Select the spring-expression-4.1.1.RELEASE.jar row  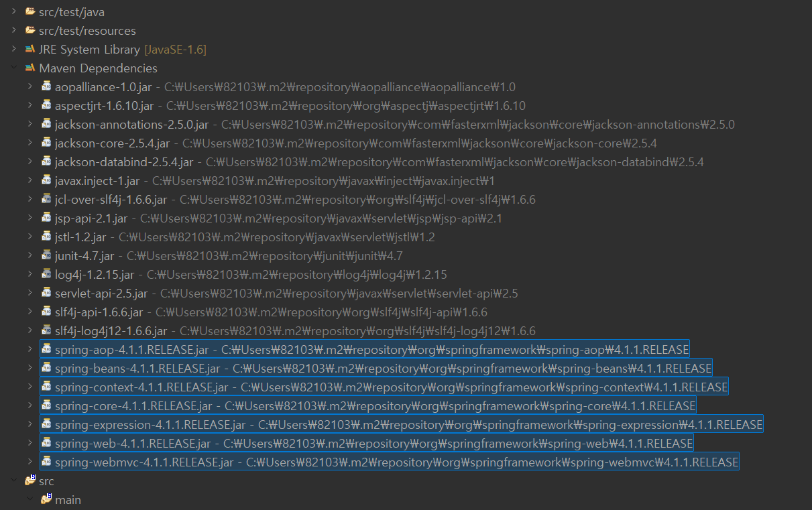(402, 424)
